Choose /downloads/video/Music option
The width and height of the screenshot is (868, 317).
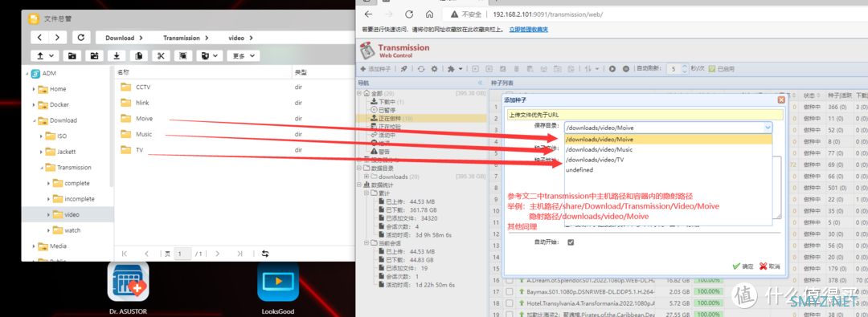coord(668,149)
